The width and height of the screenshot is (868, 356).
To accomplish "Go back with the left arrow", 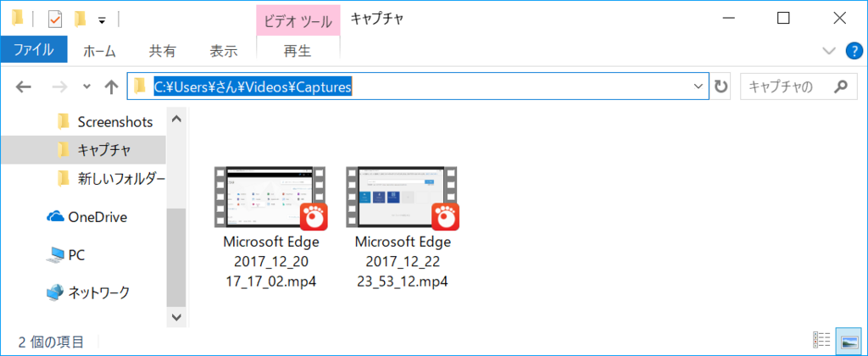I will (23, 87).
